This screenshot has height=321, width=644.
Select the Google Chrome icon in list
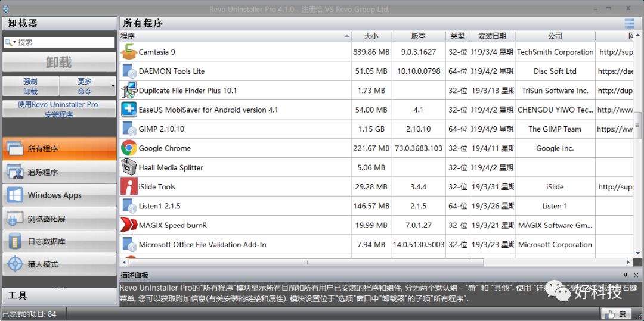coord(129,148)
